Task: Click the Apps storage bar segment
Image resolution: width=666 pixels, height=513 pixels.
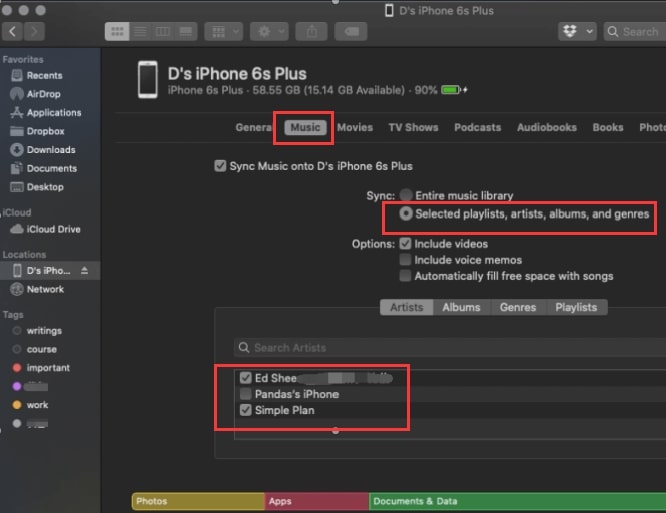Action: (317, 502)
